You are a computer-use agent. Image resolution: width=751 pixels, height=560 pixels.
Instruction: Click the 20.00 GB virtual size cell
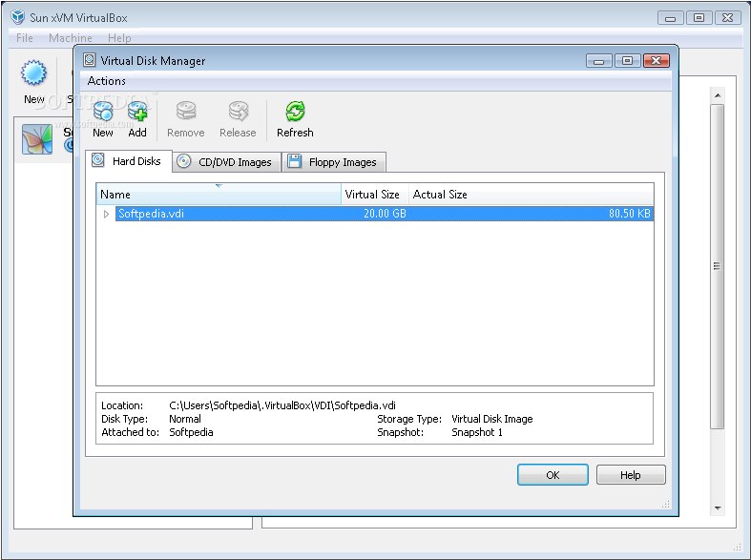point(385,214)
